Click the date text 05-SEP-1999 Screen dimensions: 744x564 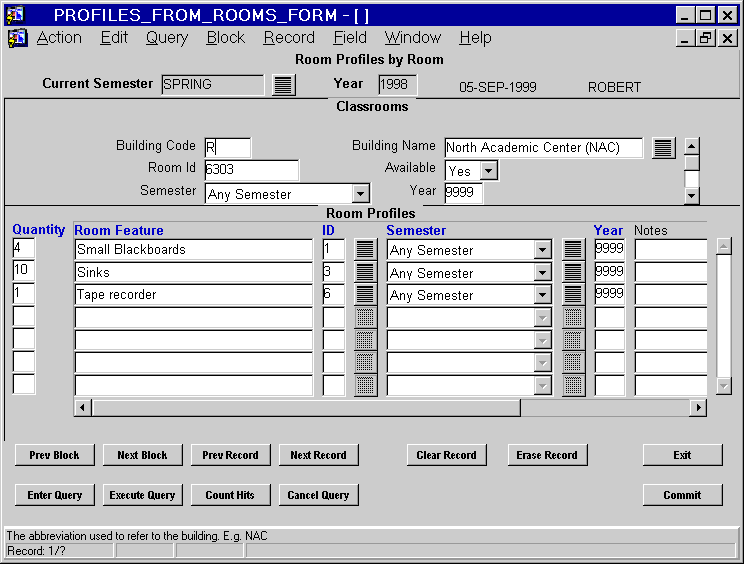498,87
